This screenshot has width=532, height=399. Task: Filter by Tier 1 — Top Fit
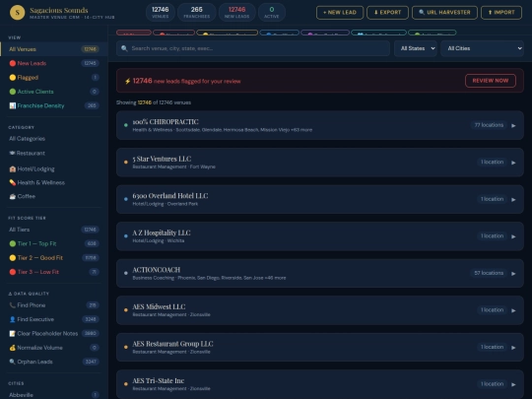pyautogui.click(x=54, y=243)
